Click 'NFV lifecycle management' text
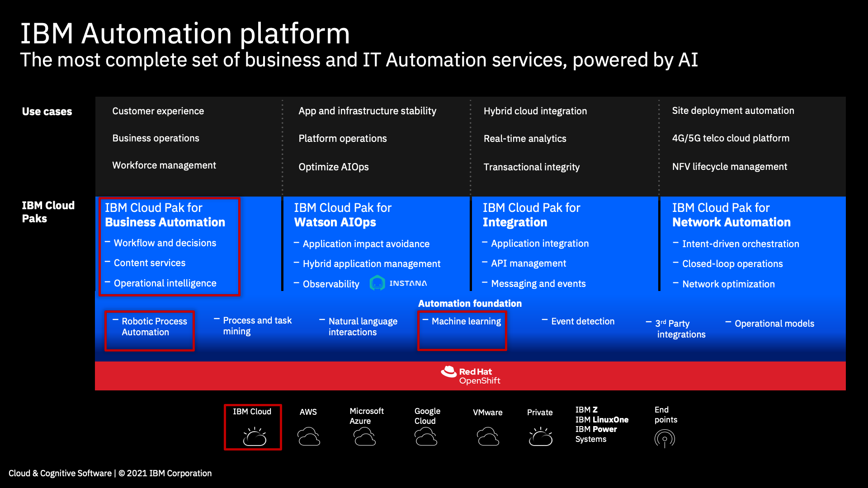Viewport: 868px width, 488px height. [x=729, y=167]
